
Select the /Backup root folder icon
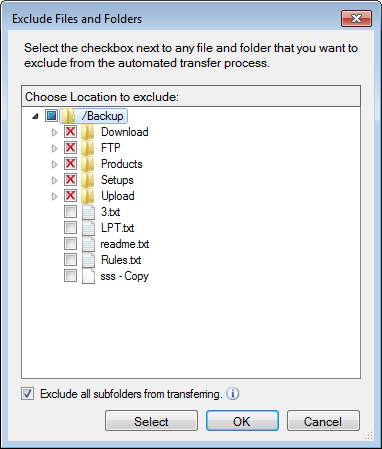68,116
